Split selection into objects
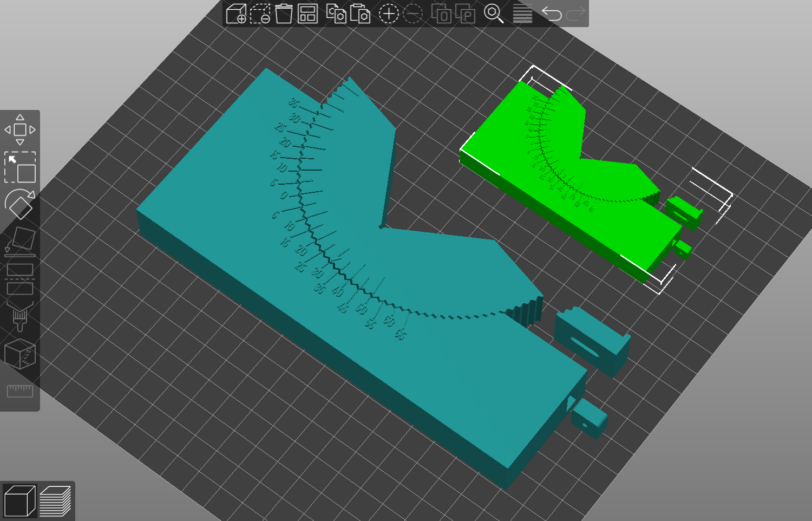Image resolution: width=812 pixels, height=521 pixels. tap(441, 14)
